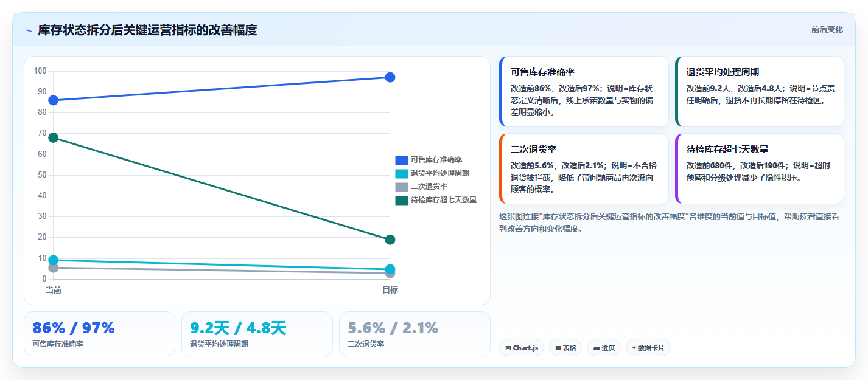This screenshot has width=868, height=380.
Task: Click legend text 退货平均处理周期
Action: (x=440, y=173)
